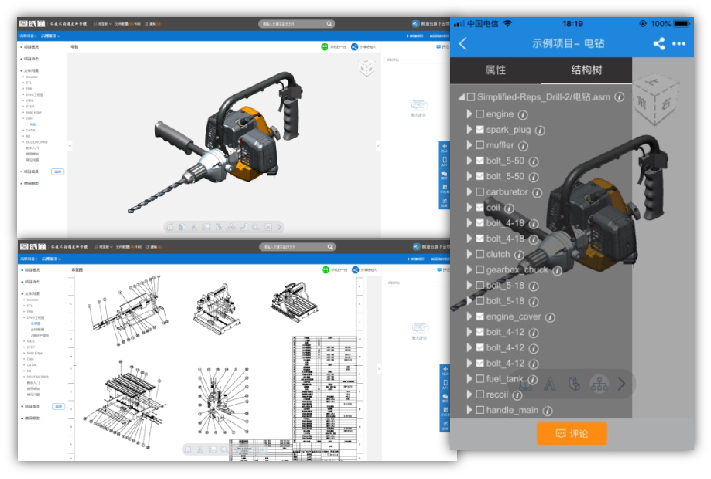
Task: Check the carburetor checkbox
Action: [480, 192]
